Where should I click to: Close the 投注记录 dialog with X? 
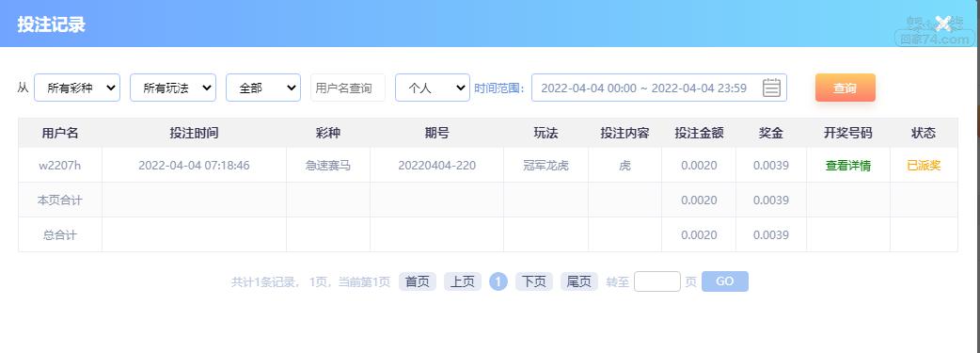(x=942, y=24)
